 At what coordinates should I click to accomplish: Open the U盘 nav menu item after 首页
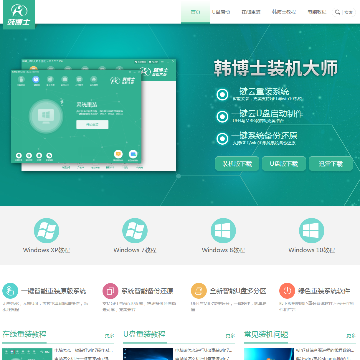[221, 12]
